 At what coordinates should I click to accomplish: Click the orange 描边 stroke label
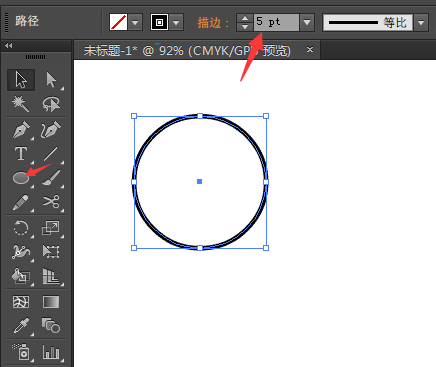213,23
